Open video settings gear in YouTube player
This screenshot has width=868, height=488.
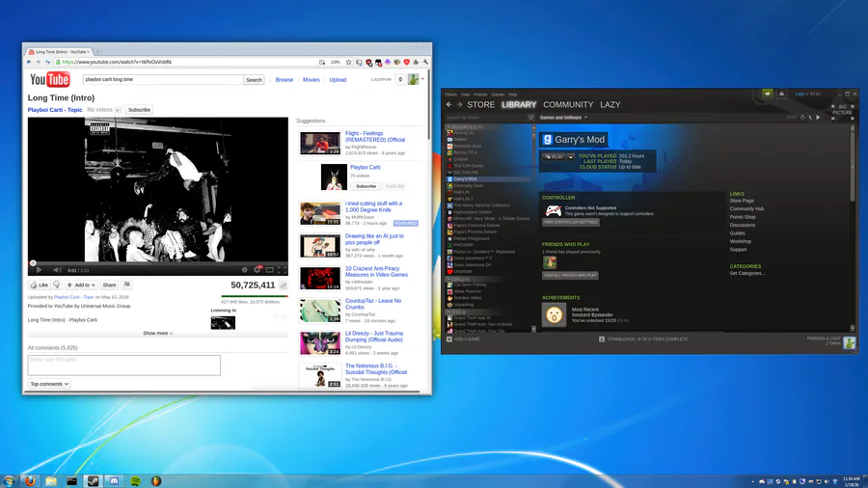257,270
